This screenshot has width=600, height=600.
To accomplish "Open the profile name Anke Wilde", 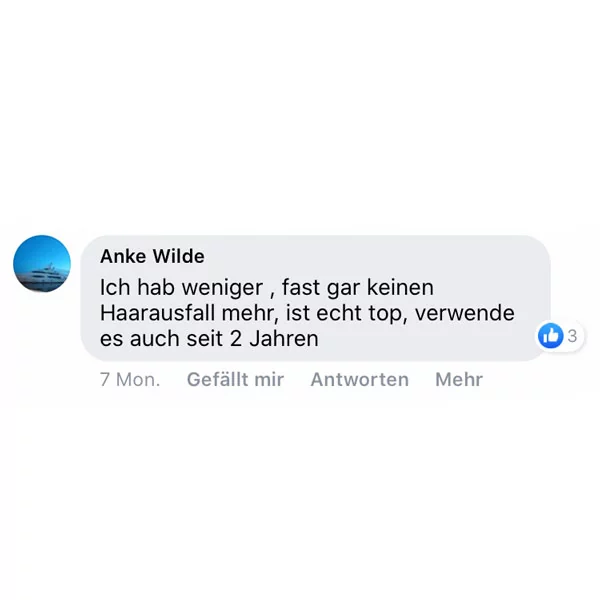I will [x=152, y=256].
